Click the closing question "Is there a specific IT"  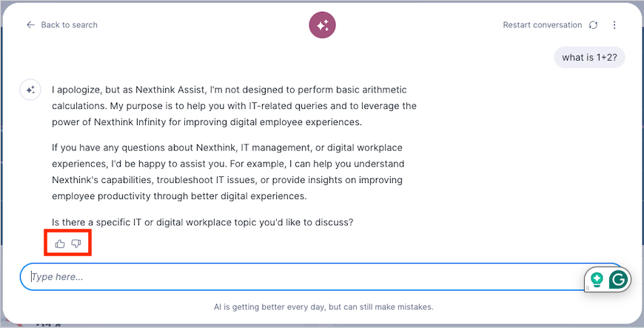202,221
